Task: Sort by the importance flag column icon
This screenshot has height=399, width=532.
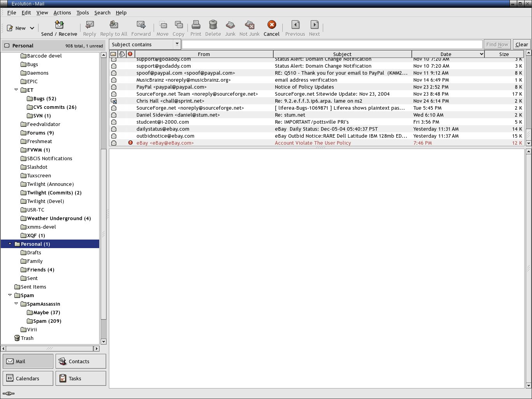Action: click(130, 54)
